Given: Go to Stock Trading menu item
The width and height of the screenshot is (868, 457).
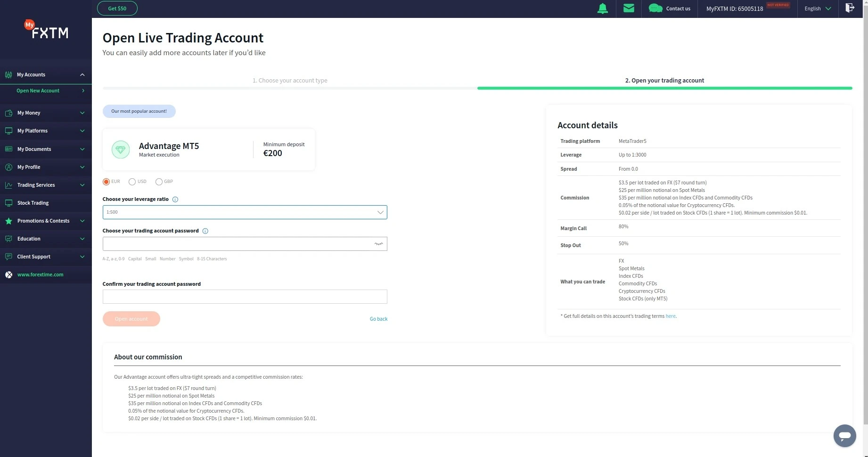Looking at the screenshot, I should point(46,203).
